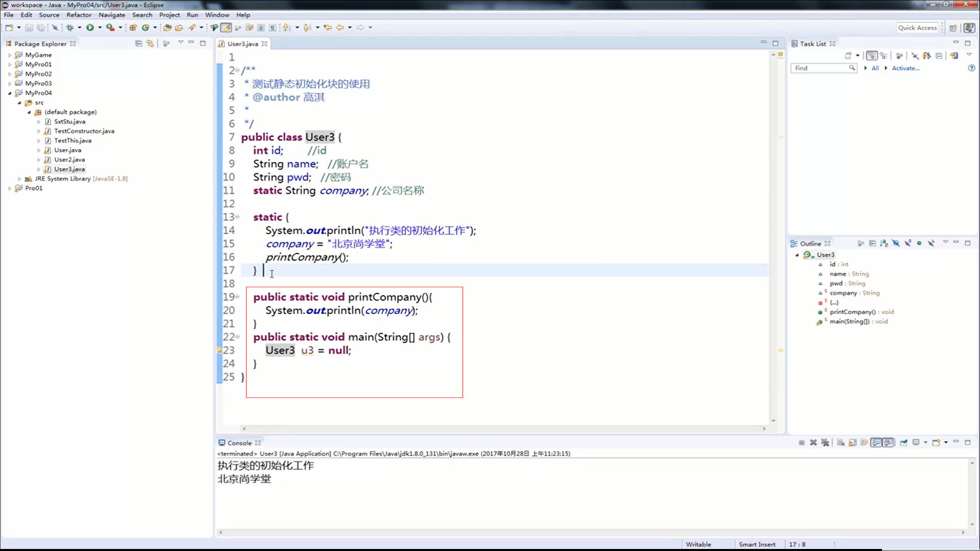Toggle Hide Fields in the Outline view
The height and width of the screenshot is (551, 980).
pos(896,243)
